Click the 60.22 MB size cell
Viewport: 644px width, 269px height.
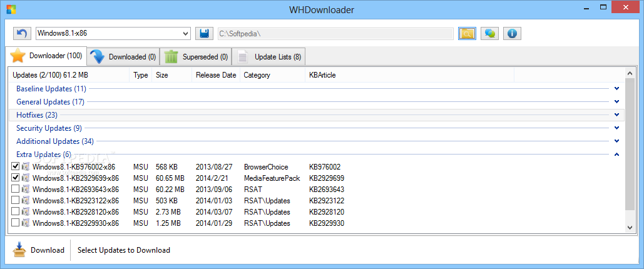click(170, 190)
